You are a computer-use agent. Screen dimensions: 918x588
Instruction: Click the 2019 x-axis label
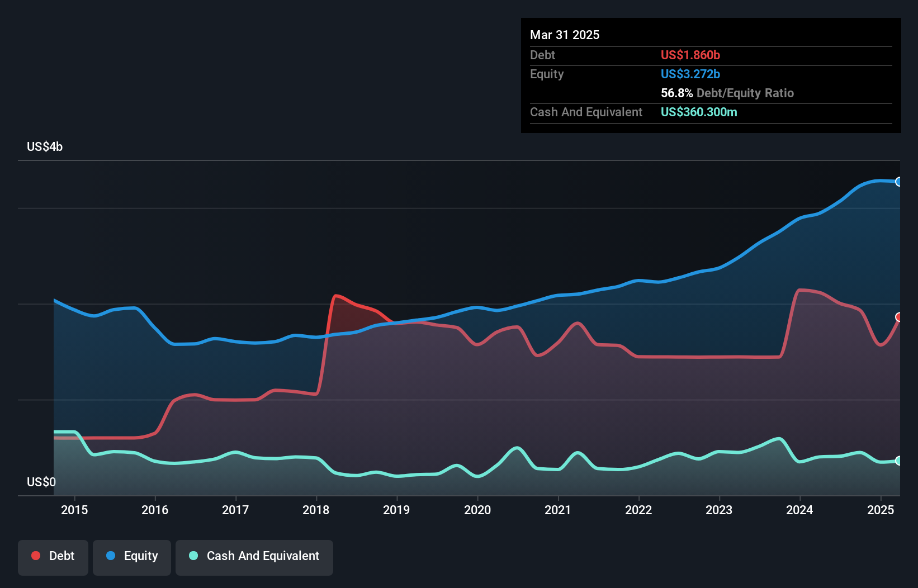[x=396, y=510]
